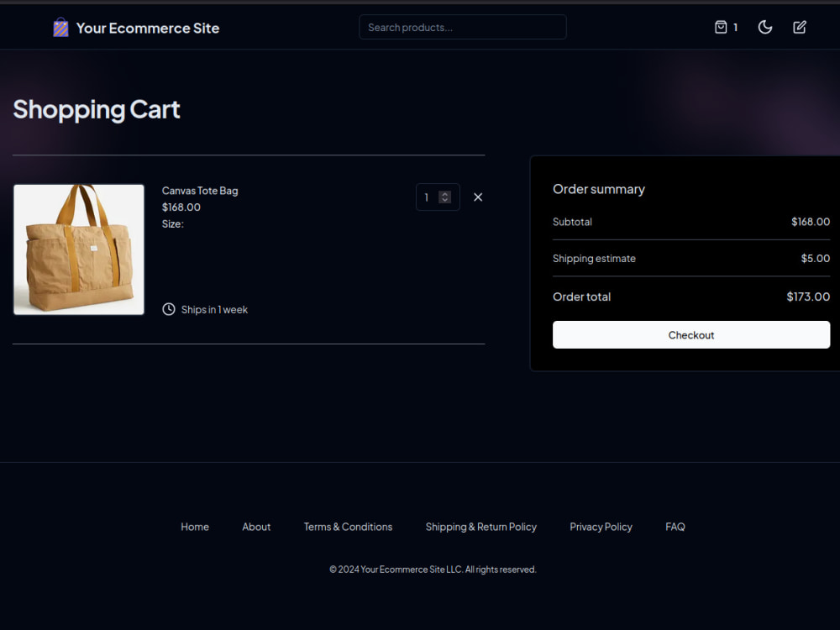Click the Your Ecommerce Site logo icon
This screenshot has height=630, width=840.
pos(60,26)
